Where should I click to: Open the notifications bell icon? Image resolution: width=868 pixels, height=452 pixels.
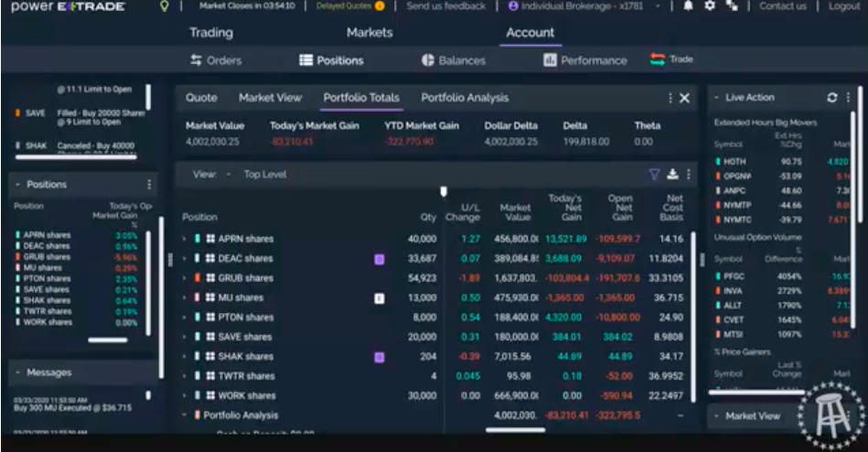[x=688, y=6]
